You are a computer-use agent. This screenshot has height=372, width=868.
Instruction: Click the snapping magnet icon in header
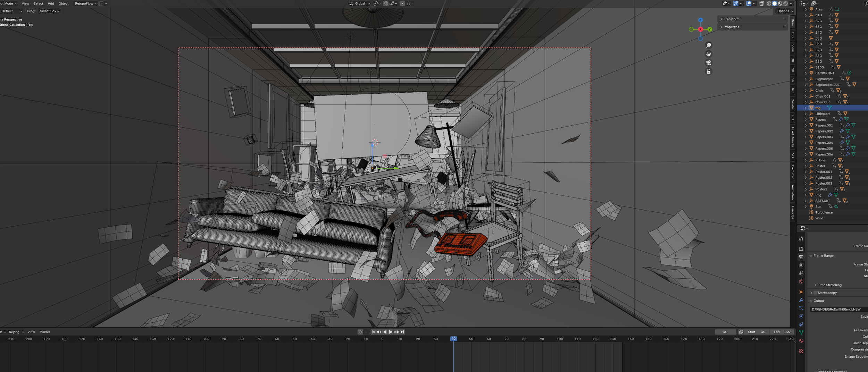[x=386, y=3]
